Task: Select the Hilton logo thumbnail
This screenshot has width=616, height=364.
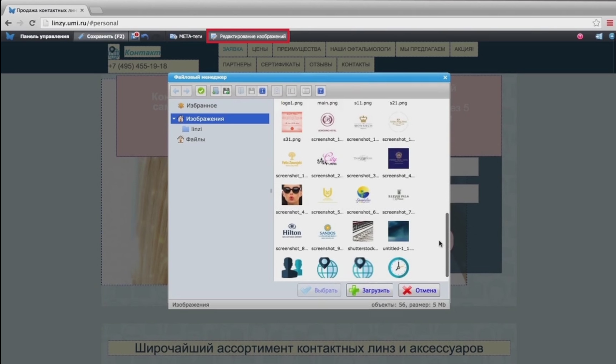Action: [292, 231]
